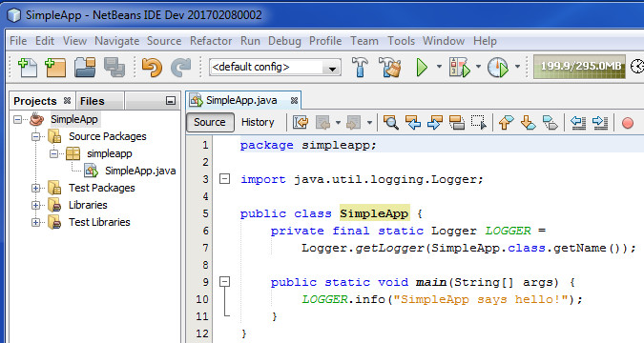Click Find Next Occurrence icon
The image size is (644, 343).
(434, 122)
